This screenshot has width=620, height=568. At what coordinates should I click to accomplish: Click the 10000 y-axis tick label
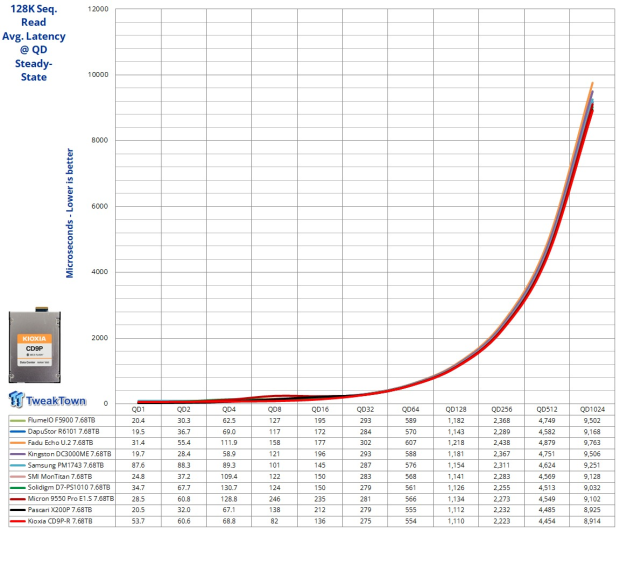click(x=98, y=75)
